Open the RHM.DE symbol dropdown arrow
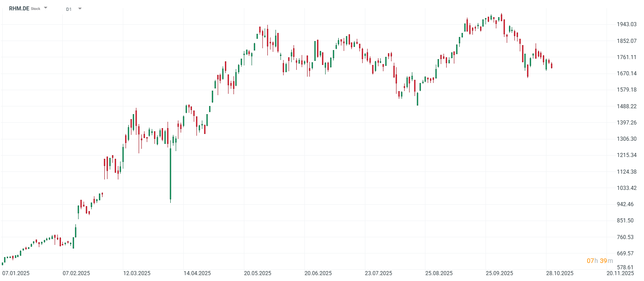This screenshot has height=281, width=644. pyautogui.click(x=46, y=8)
